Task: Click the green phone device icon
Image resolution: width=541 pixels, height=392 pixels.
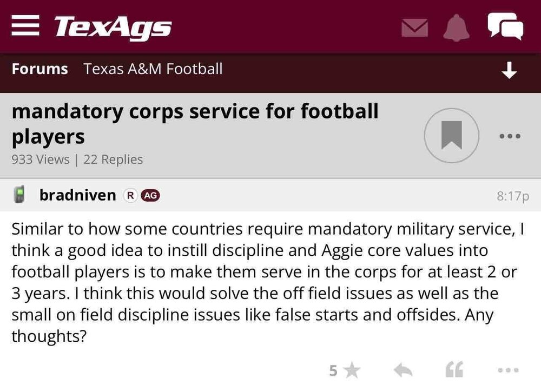Action: [x=20, y=195]
